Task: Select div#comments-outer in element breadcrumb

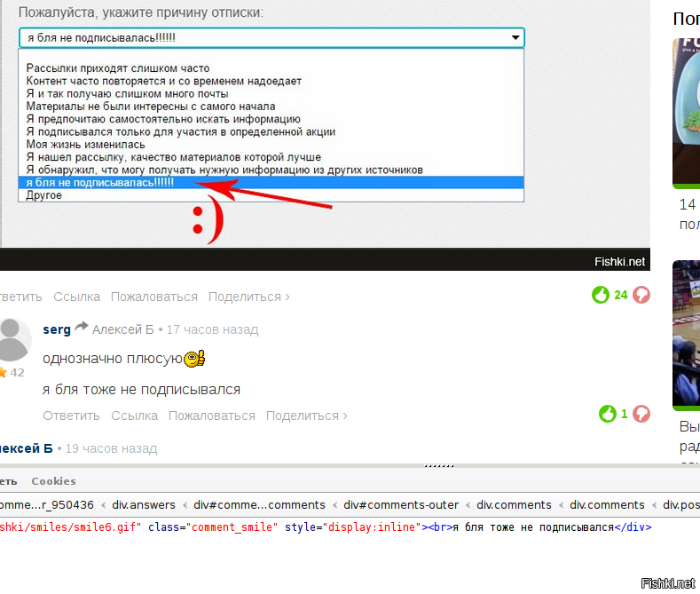Action: click(401, 504)
